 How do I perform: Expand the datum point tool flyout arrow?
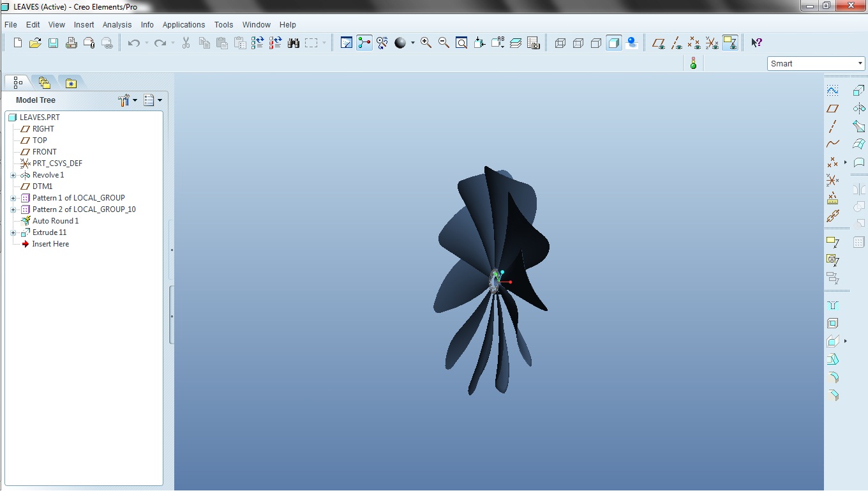click(846, 162)
